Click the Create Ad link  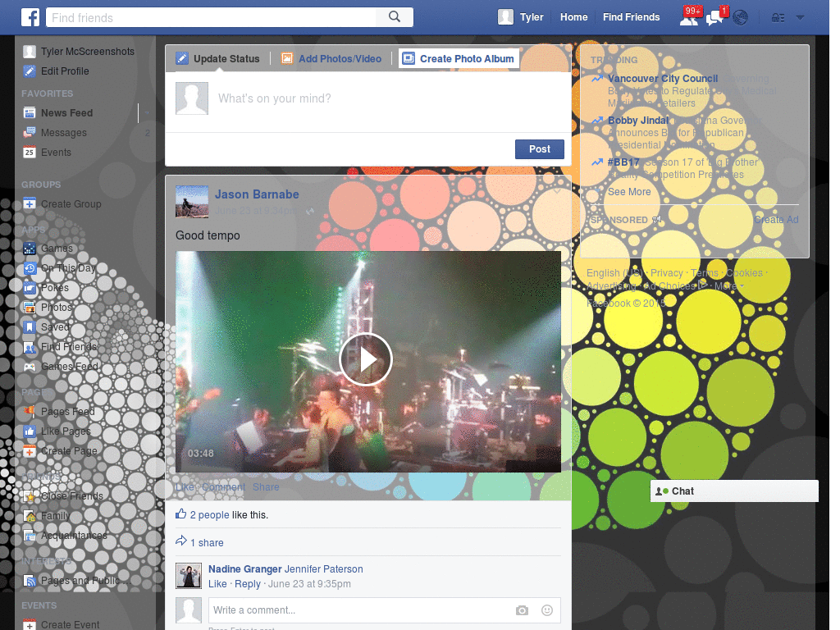[x=776, y=220]
